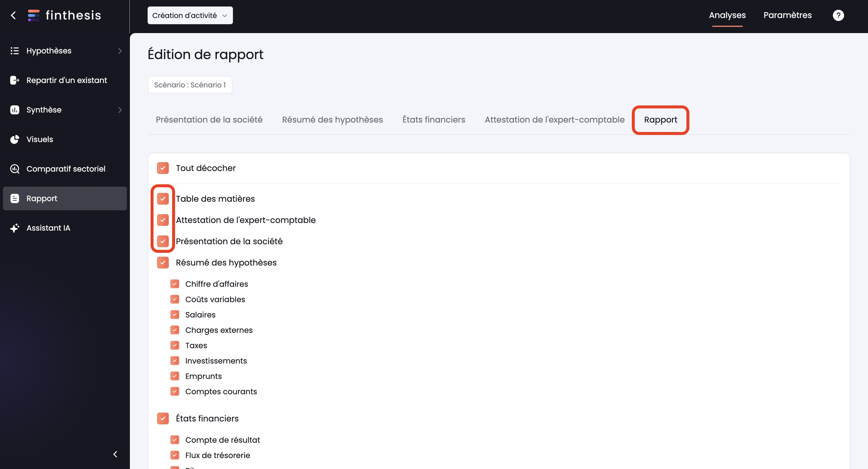
Task: Open Synthèse in the sidebar
Action: [x=65, y=110]
